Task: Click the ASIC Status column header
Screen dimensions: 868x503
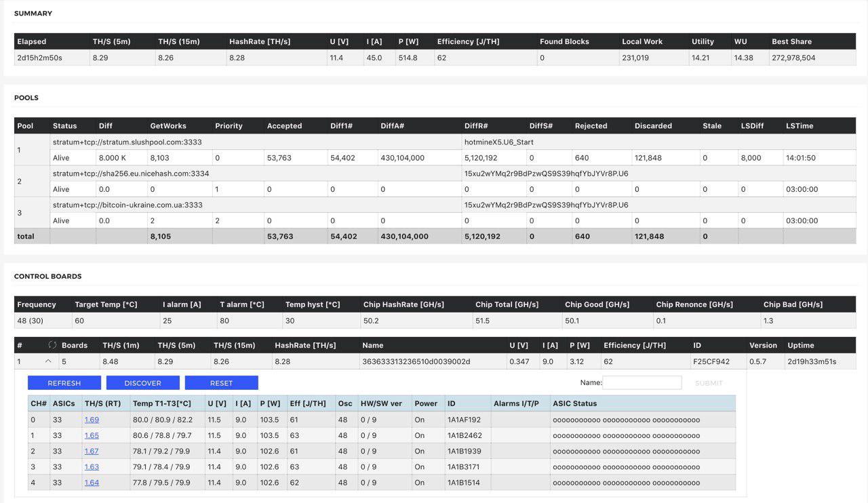Action: point(575,403)
